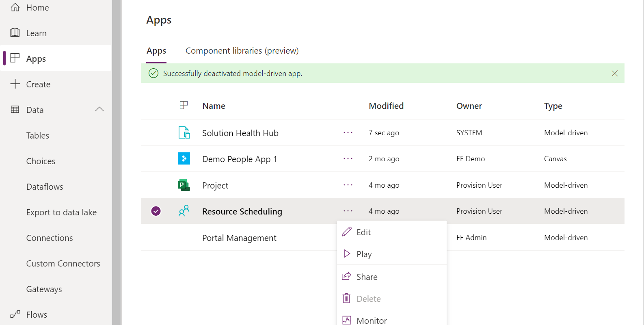The image size is (644, 325).
Task: Click the Resource Scheduling app name
Action: coord(242,211)
